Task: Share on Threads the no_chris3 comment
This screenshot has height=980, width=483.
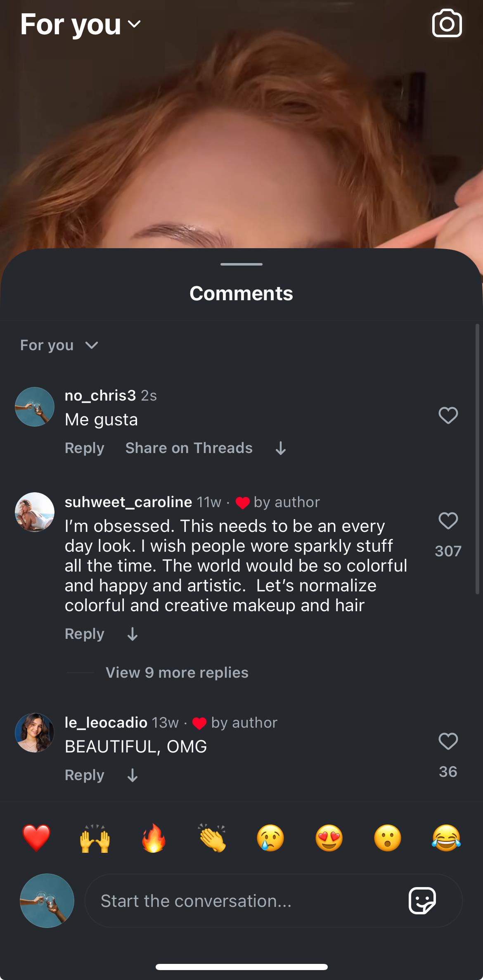Action: [189, 448]
